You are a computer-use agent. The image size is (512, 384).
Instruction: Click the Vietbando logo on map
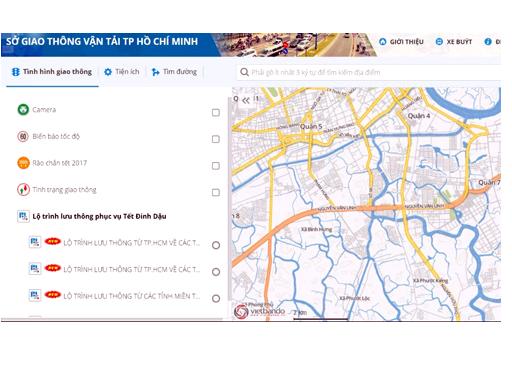[x=259, y=311]
